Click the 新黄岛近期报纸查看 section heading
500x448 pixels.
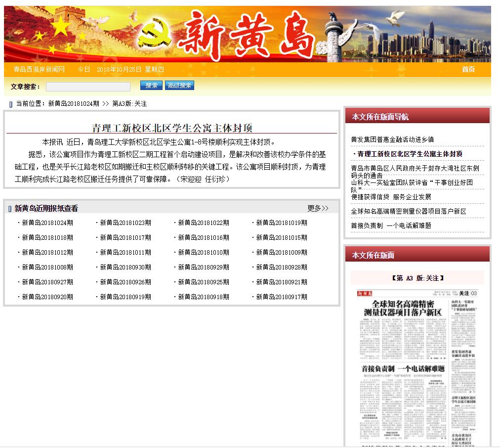46,208
